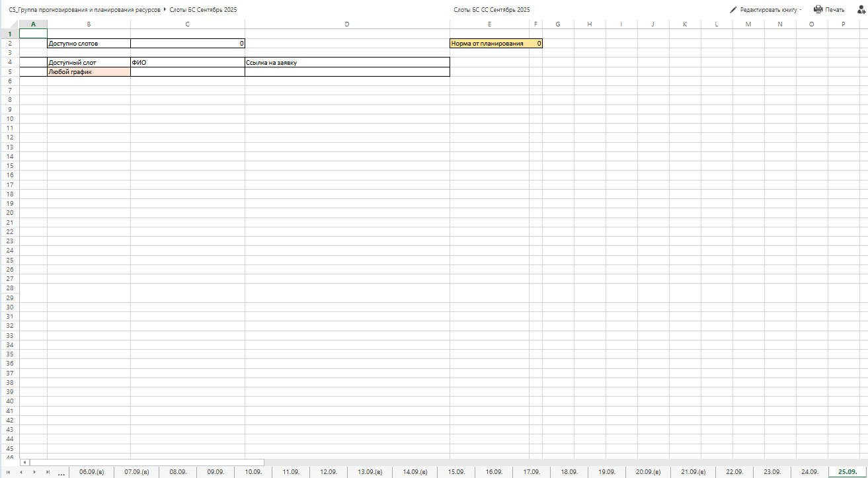Switch to the 24.09. sheet tab

pos(809,472)
